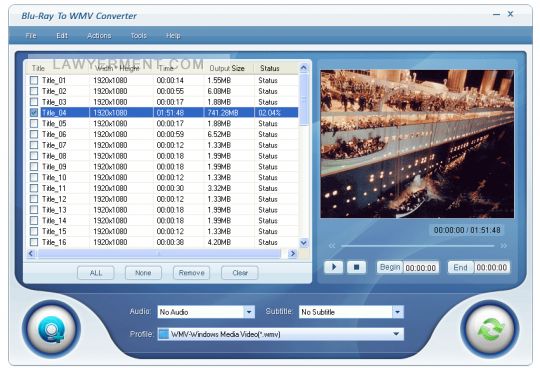Viewport: 540px width, 368px height.
Task: Click the Status column header
Action: [276, 68]
